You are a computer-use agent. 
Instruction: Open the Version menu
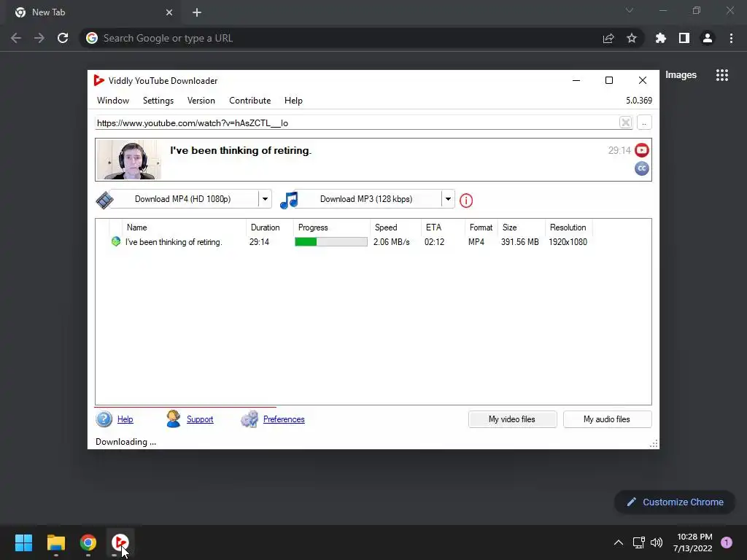pos(201,101)
